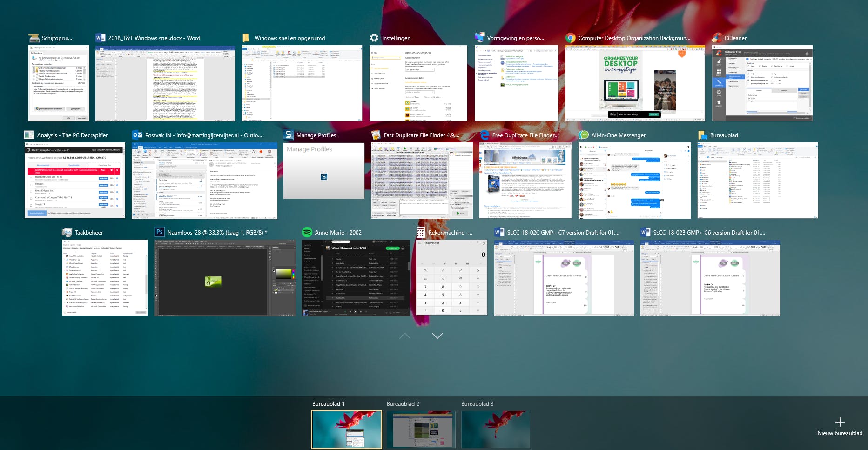Viewport: 868px width, 450px height.
Task: Switch to the Rekenmachine calculator preview
Action: [451, 277]
